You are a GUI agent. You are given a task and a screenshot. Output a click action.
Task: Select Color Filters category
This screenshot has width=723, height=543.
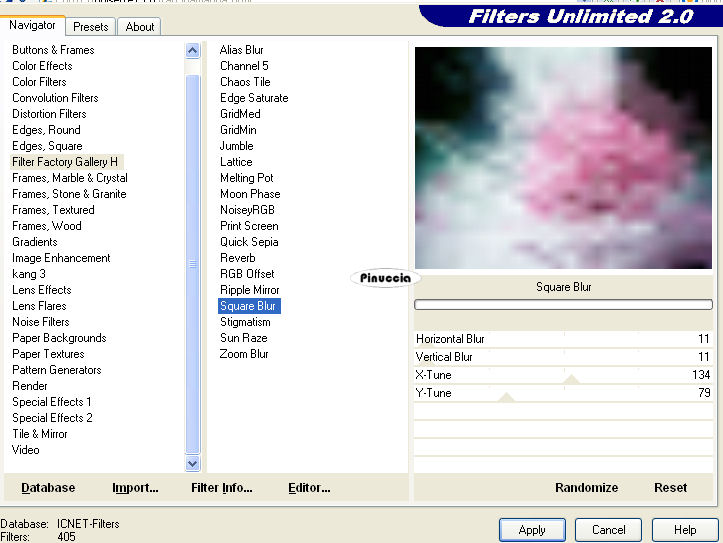tap(39, 82)
